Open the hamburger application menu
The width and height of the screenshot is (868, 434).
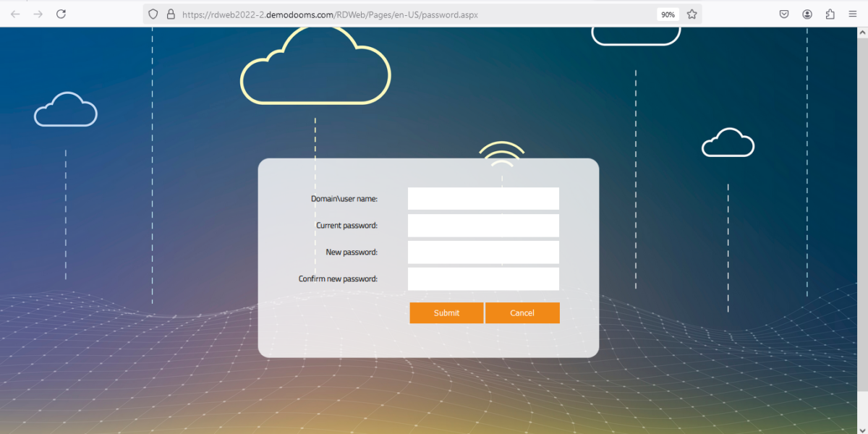[x=853, y=14]
